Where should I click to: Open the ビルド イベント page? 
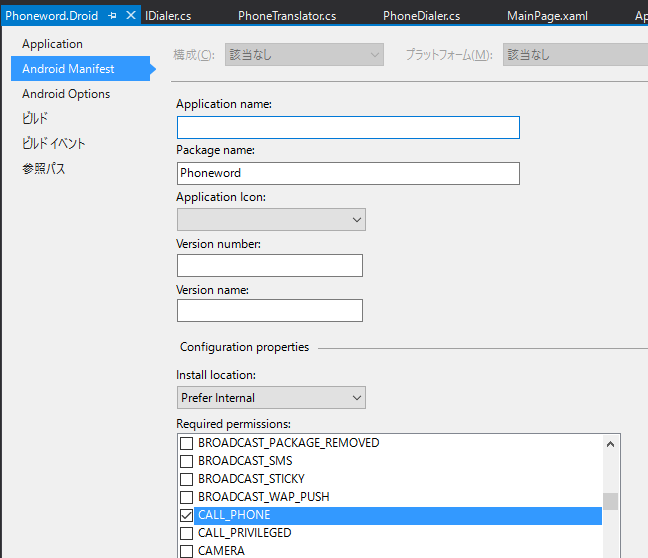pyautogui.click(x=54, y=143)
